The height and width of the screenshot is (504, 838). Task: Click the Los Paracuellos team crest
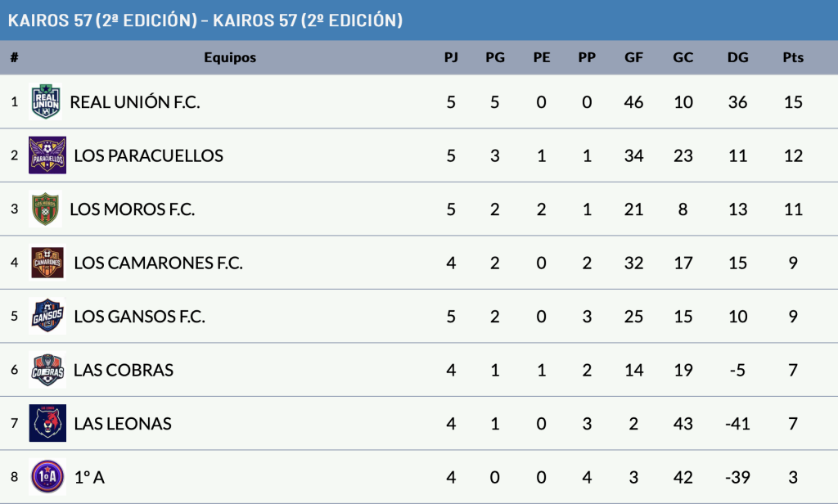(x=47, y=155)
